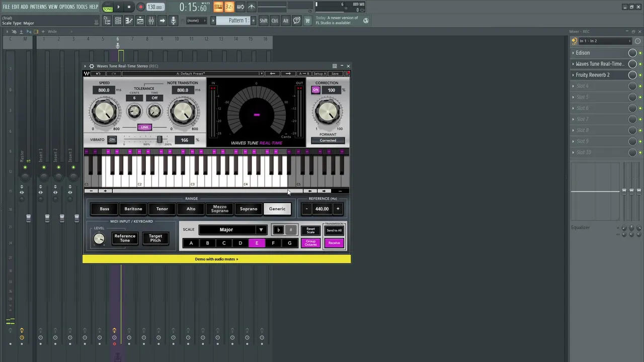644x362 pixels.
Task: Expand the Edison mixer slot menu
Action: [x=573, y=53]
